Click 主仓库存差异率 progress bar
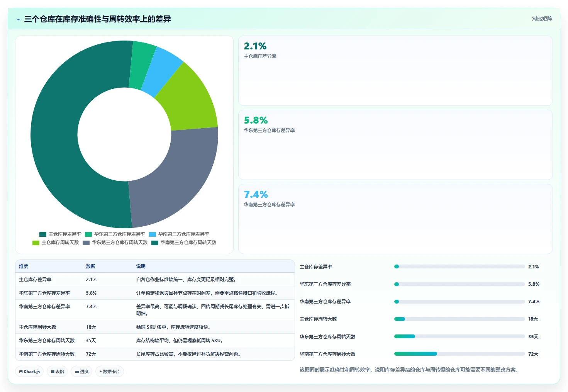This screenshot has width=568, height=392. (459, 266)
